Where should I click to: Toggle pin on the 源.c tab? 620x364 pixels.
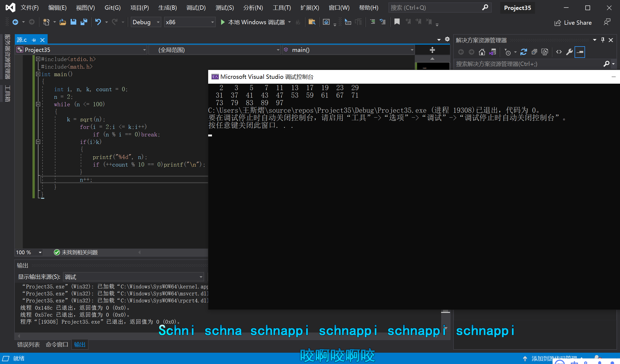(34, 40)
